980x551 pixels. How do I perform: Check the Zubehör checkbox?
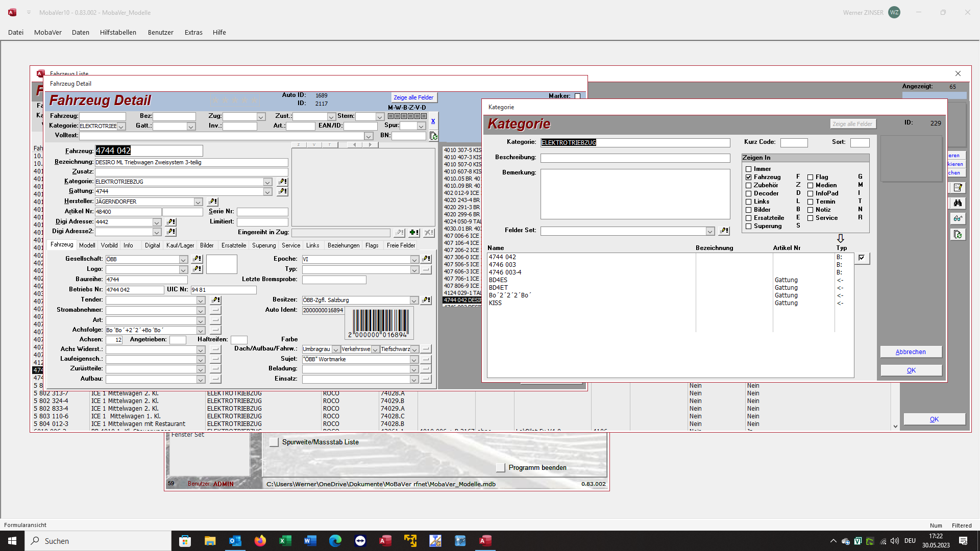[748, 186]
